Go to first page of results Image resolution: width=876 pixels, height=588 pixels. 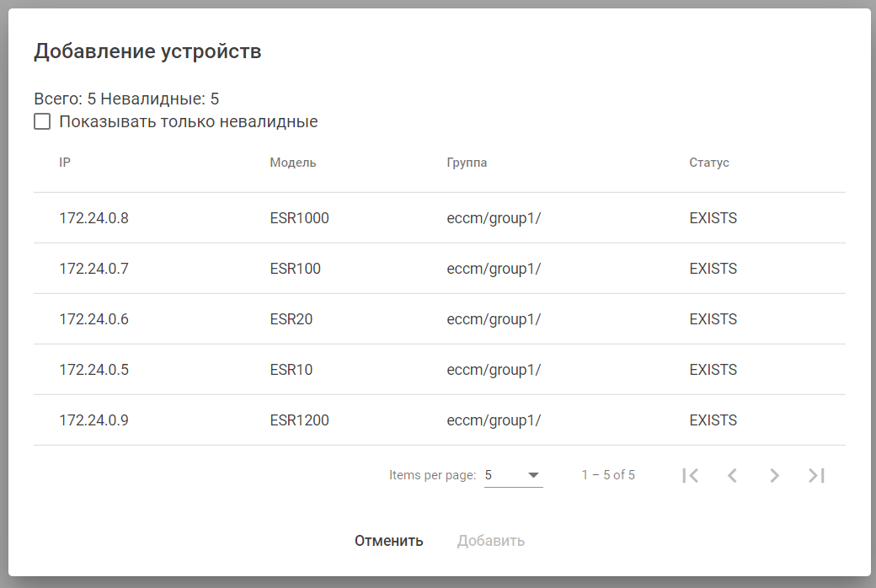691,475
